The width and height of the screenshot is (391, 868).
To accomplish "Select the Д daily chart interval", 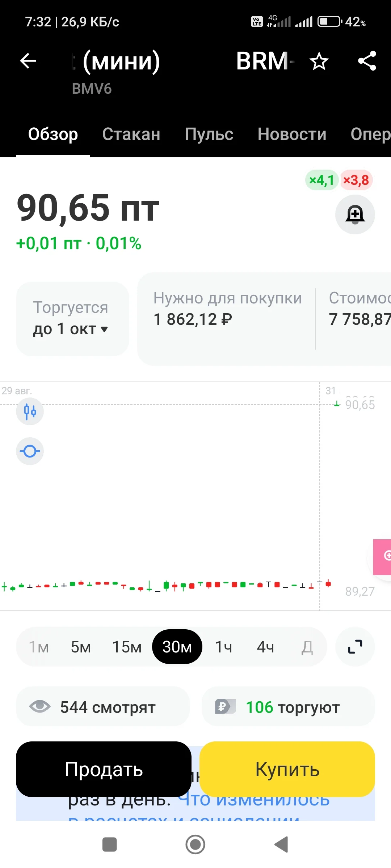I will click(307, 647).
